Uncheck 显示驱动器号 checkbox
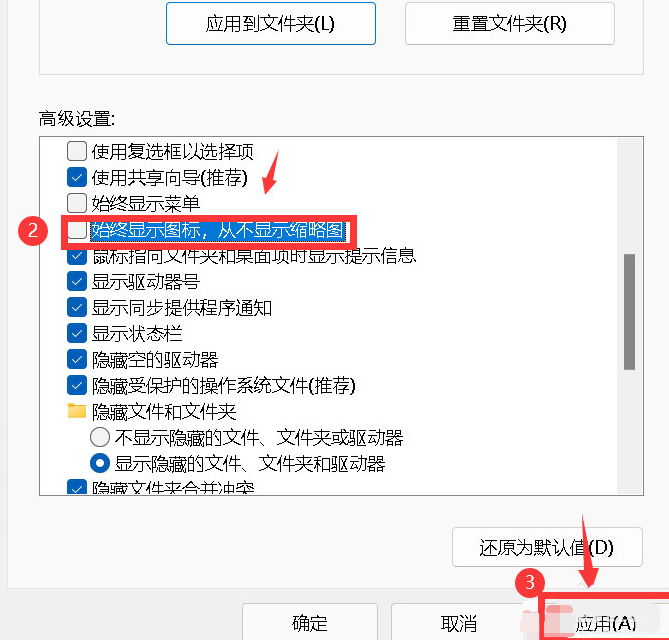This screenshot has height=640, width=669. tap(77, 282)
